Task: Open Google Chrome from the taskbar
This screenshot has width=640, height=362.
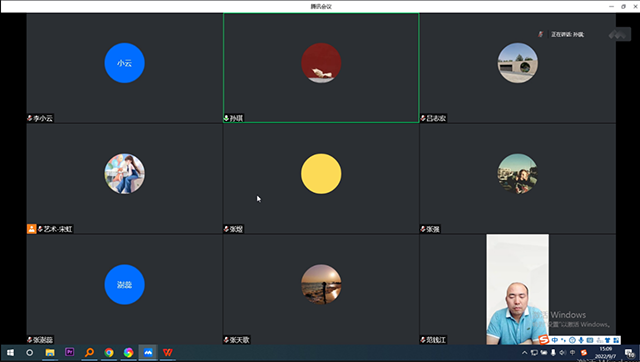Action: coord(109,352)
